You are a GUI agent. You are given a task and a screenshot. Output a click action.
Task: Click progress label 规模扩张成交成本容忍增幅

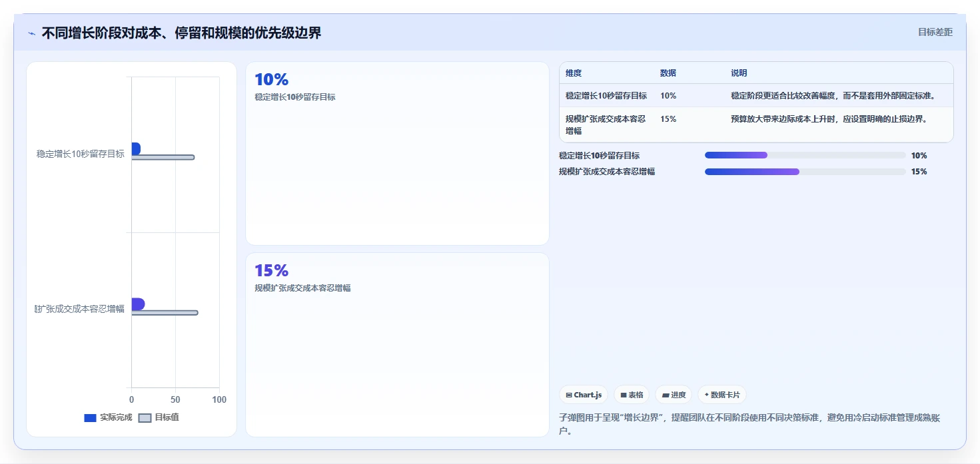tap(607, 171)
